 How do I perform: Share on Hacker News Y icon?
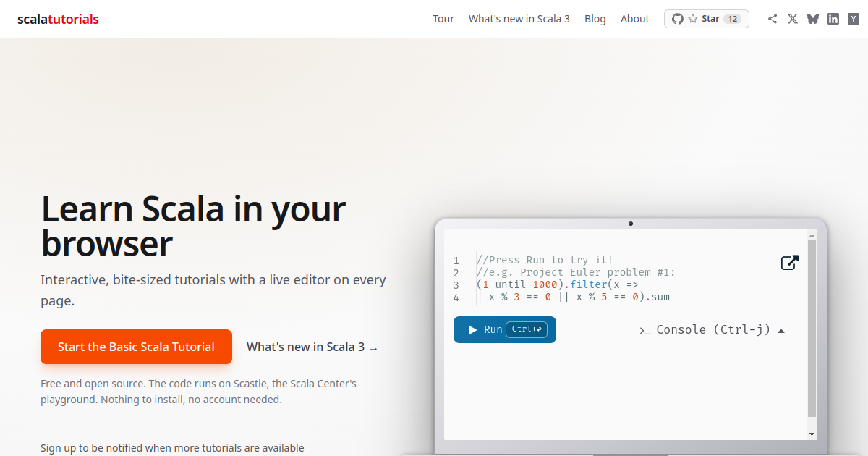click(854, 19)
